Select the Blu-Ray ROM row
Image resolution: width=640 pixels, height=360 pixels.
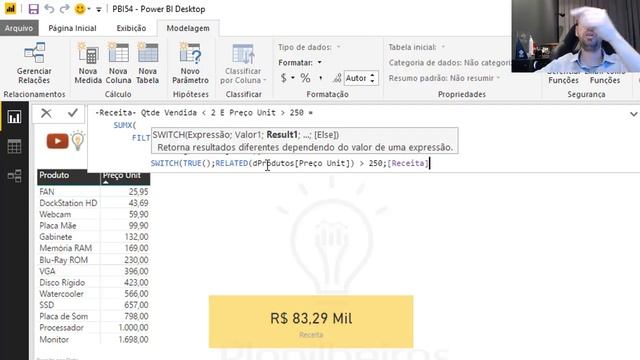coord(93,260)
